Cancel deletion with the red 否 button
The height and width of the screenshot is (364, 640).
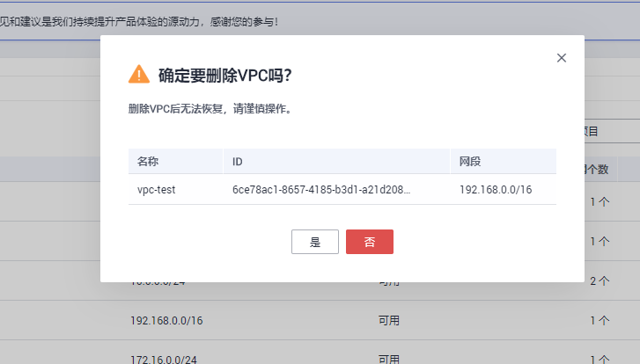coord(370,242)
